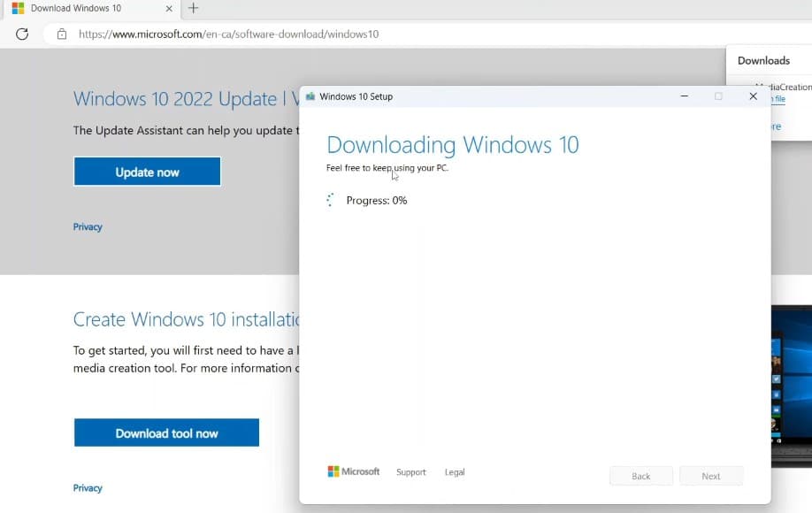
Task: Click Privacy link under Update now
Action: click(x=88, y=227)
